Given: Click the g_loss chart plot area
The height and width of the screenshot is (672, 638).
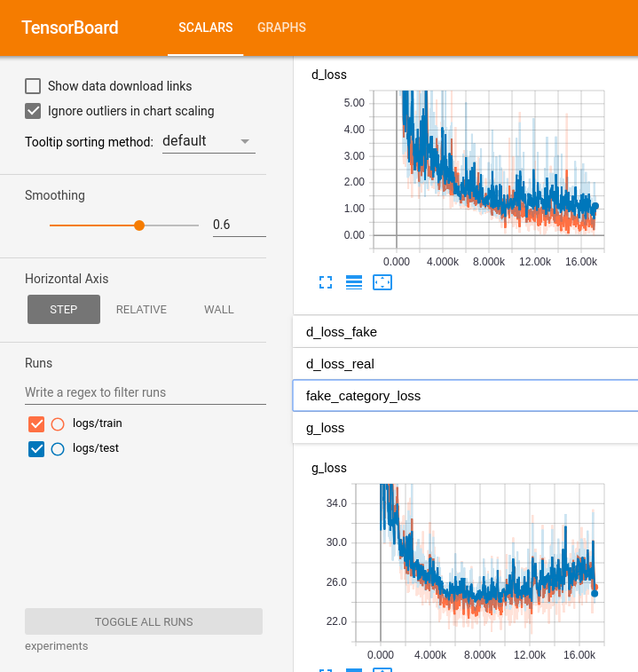Looking at the screenshot, I should [480, 563].
